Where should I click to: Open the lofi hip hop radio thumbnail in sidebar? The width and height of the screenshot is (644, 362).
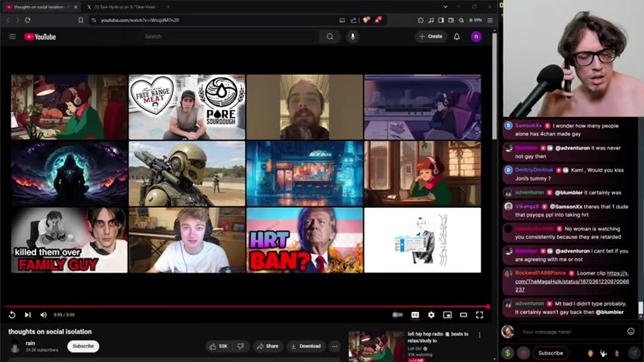click(376, 346)
